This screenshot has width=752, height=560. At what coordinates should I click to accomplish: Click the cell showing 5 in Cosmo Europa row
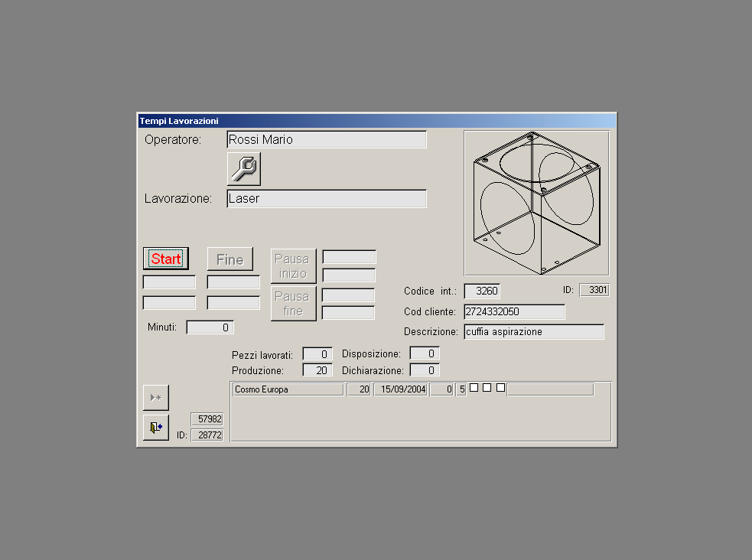pyautogui.click(x=461, y=389)
